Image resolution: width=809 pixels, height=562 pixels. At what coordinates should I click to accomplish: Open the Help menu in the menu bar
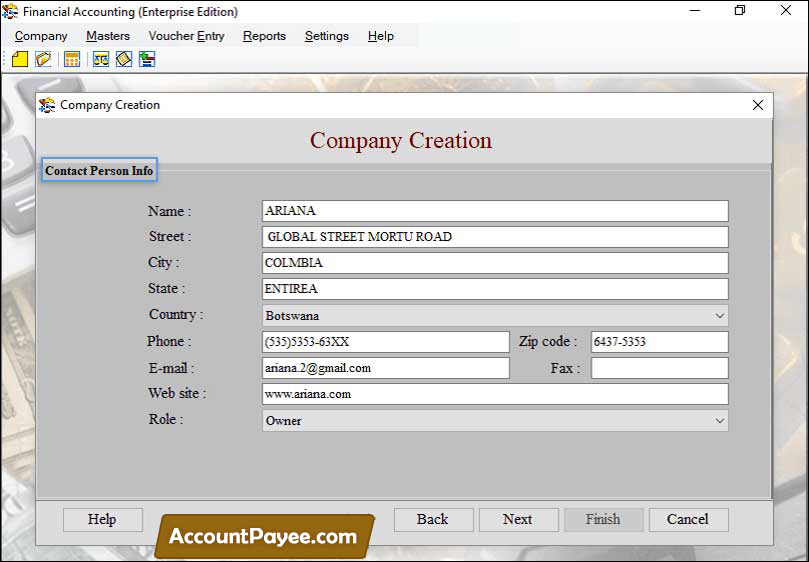381,36
